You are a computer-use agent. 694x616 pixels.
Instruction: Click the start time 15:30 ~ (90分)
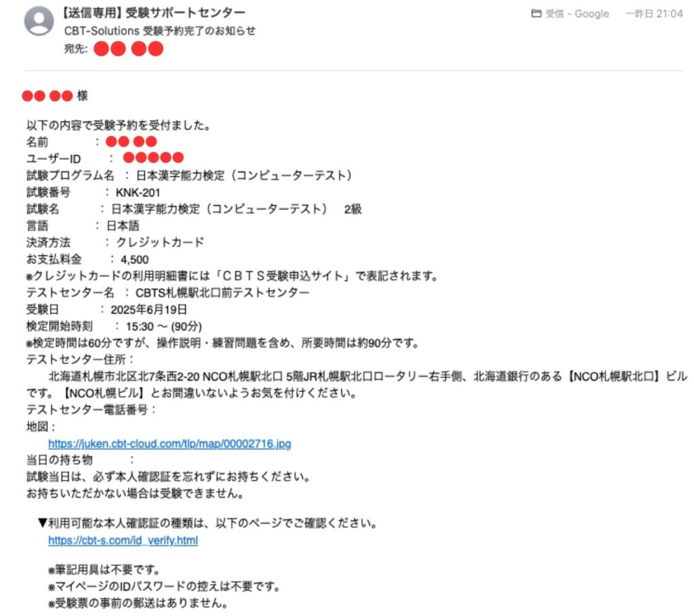[164, 326]
